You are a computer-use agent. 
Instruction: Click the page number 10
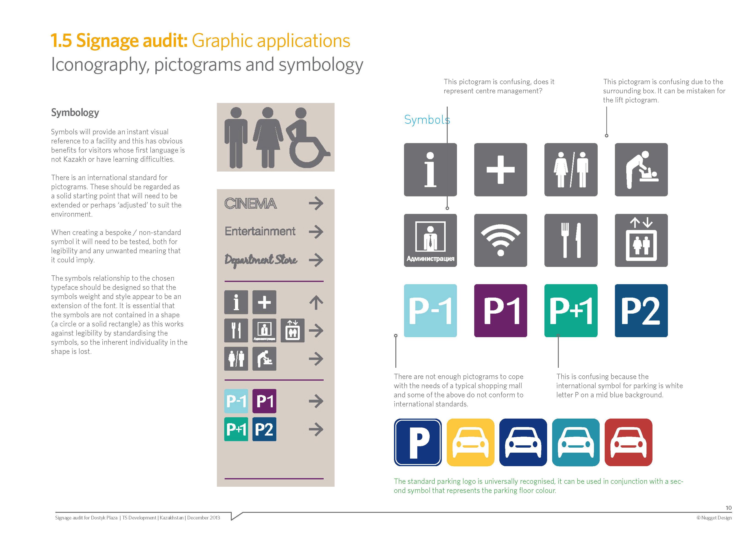pos(728,508)
